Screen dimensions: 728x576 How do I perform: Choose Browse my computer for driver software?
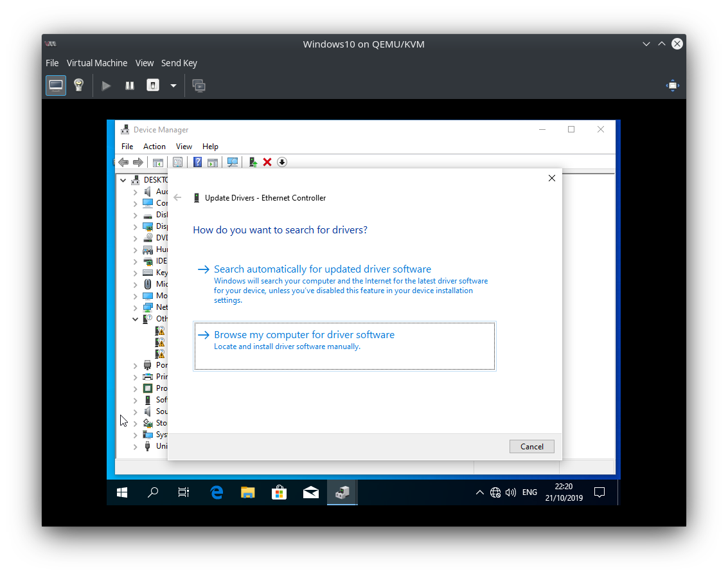click(x=344, y=346)
